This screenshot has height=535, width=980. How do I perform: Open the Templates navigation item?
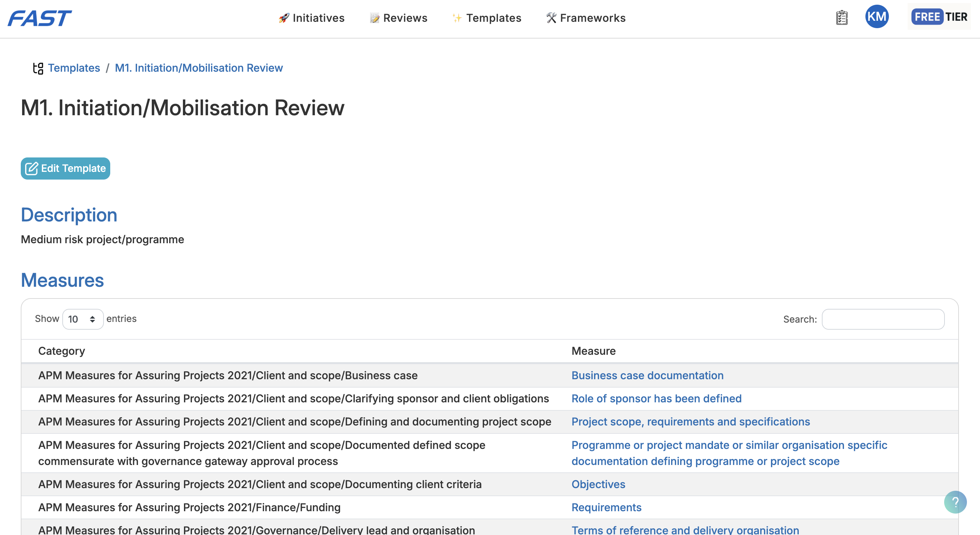pyautogui.click(x=486, y=18)
